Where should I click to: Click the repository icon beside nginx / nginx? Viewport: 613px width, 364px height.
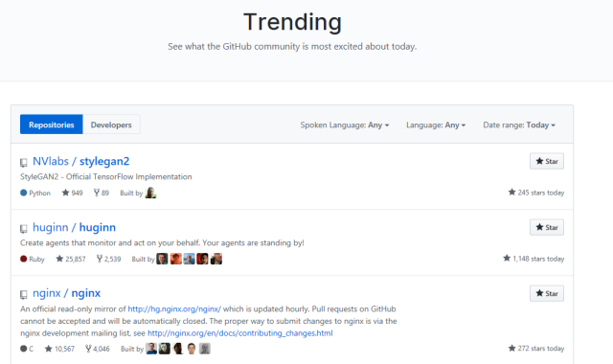pyautogui.click(x=23, y=294)
